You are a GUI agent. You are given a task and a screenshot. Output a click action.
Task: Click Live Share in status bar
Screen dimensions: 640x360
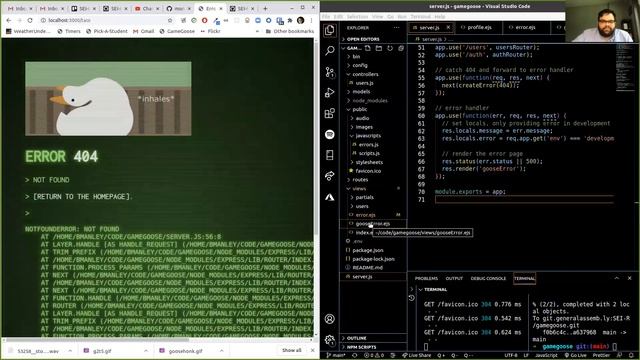pyautogui.click(x=417, y=355)
